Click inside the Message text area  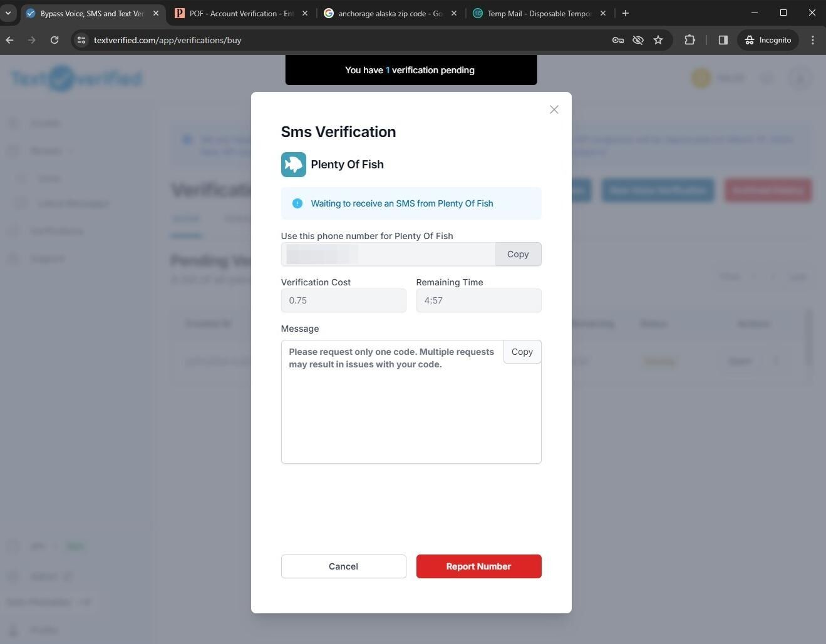(411, 402)
